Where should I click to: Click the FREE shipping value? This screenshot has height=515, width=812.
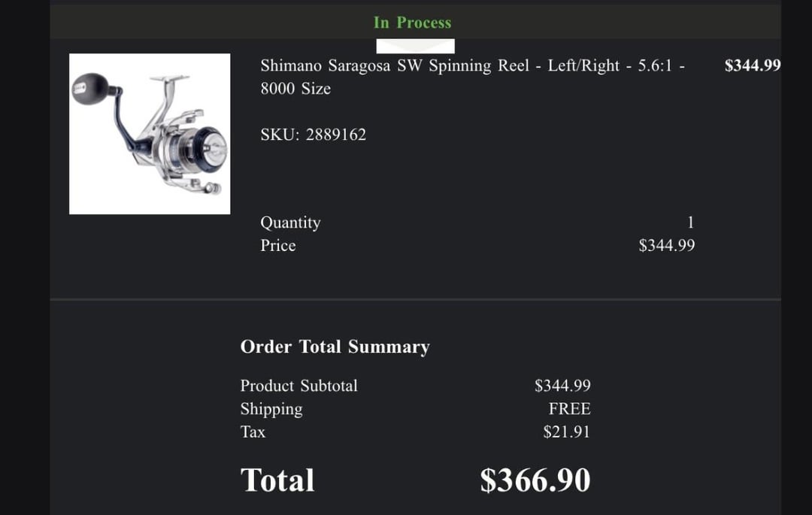point(569,409)
